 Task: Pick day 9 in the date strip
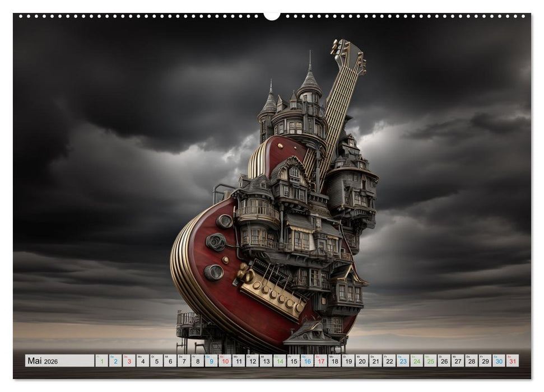point(211,361)
